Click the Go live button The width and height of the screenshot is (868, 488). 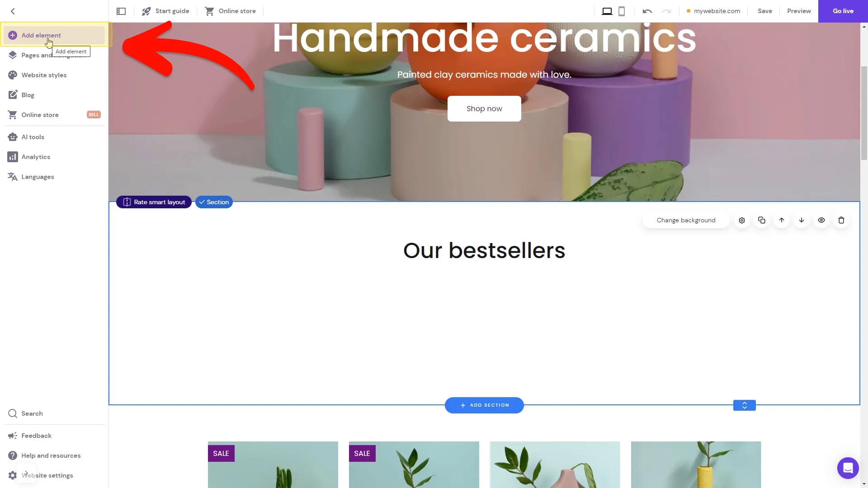[x=843, y=11]
